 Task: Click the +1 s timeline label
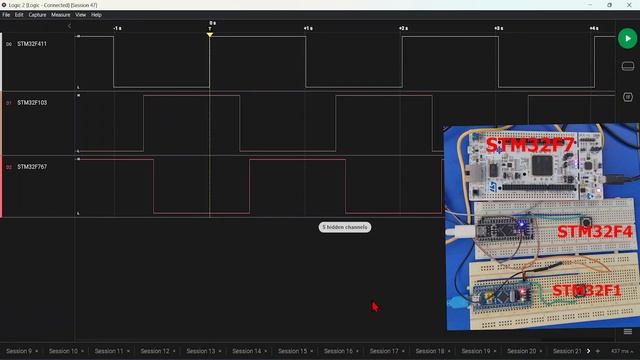pos(308,28)
